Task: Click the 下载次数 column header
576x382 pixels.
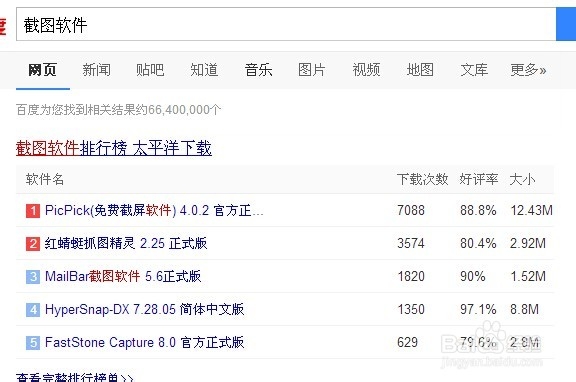Action: 423,179
